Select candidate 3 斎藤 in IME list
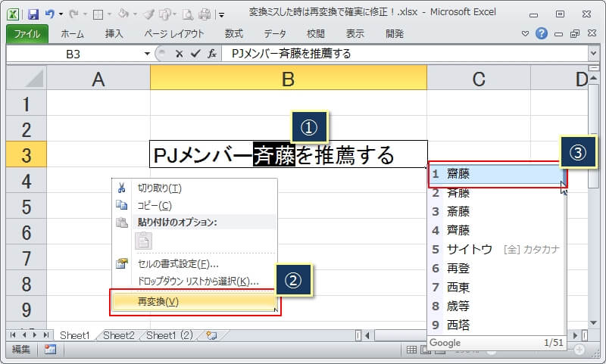Screen dimensions: 606x364 [x=497, y=211]
